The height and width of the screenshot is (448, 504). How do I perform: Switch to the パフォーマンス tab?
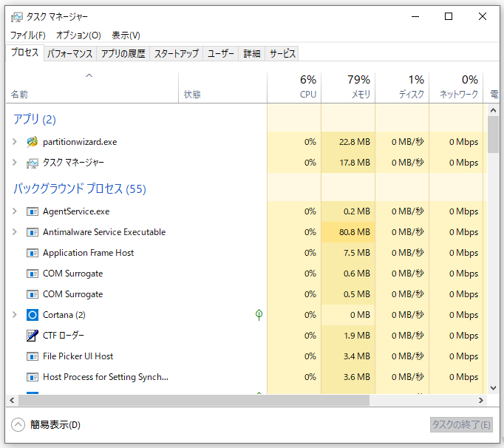pyautogui.click(x=69, y=54)
